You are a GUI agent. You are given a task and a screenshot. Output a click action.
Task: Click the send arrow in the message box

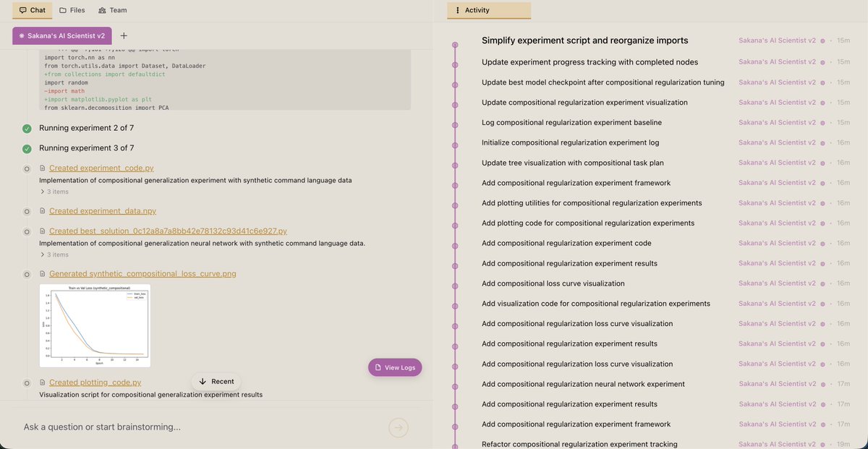click(398, 427)
